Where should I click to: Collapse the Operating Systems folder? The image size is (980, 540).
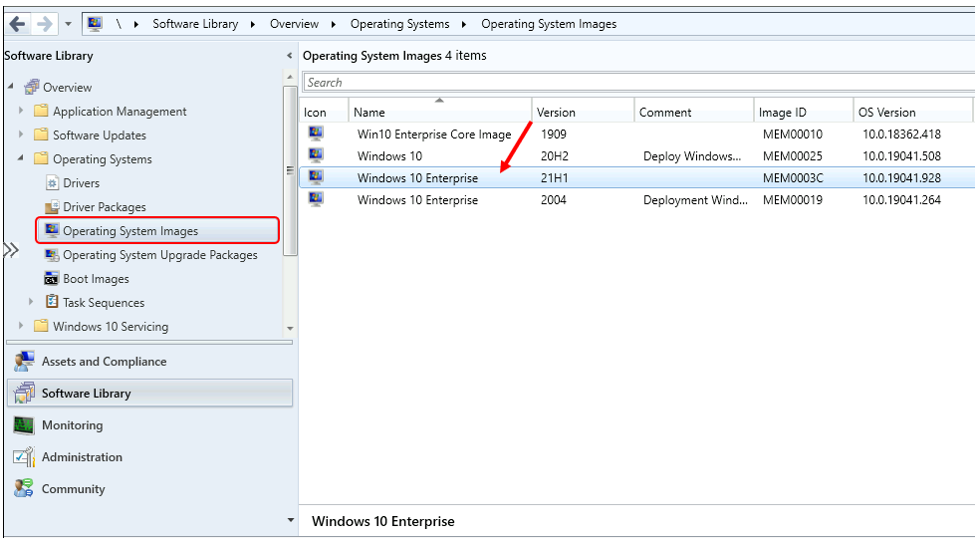[x=21, y=157]
